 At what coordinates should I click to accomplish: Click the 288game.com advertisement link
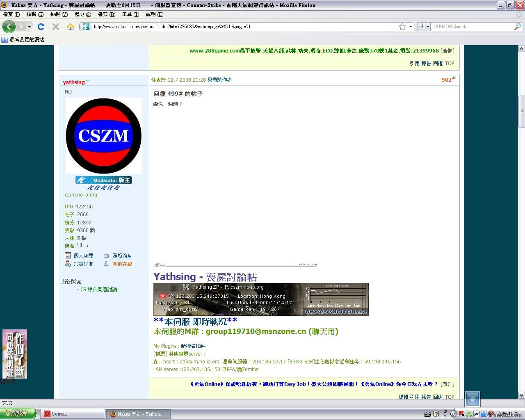pyautogui.click(x=314, y=51)
